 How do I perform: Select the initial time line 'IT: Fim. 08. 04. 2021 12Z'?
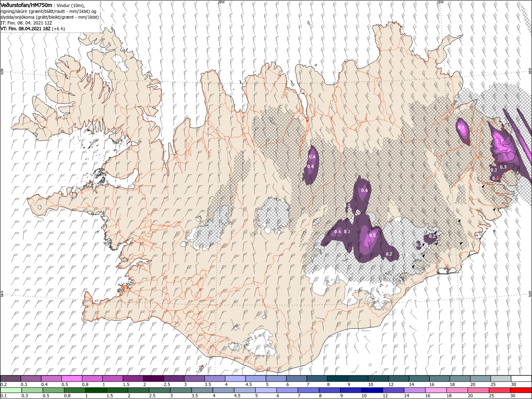coord(26,23)
